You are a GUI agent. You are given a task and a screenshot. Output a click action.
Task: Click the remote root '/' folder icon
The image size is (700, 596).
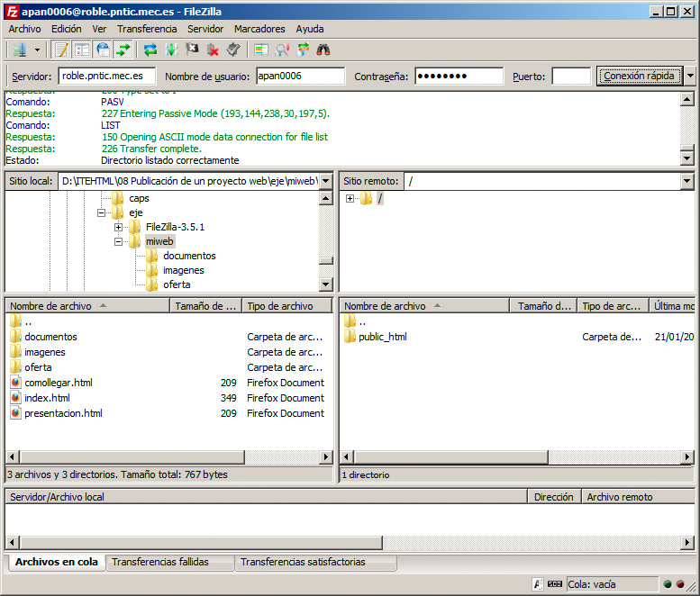coord(366,198)
